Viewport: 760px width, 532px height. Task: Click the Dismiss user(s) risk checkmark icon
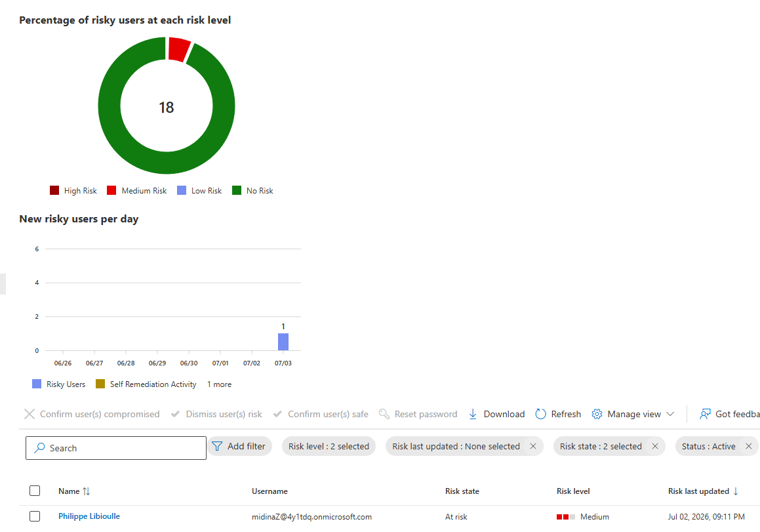coord(176,414)
